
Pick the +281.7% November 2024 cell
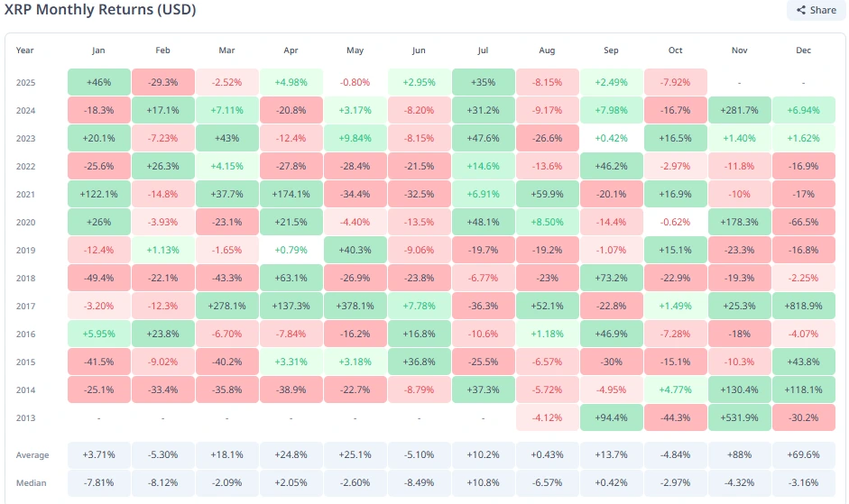(739, 110)
